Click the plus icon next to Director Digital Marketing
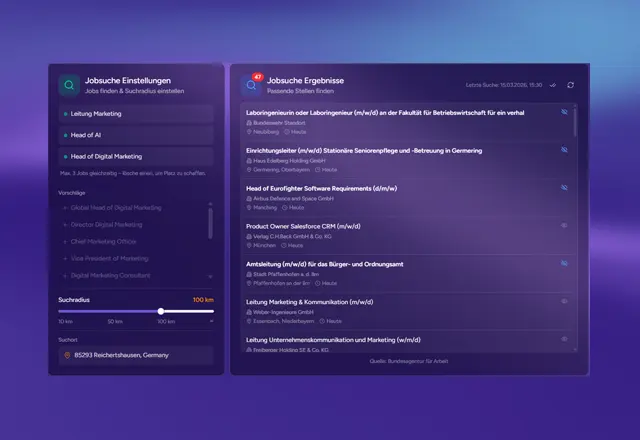640x440 pixels. (65, 225)
